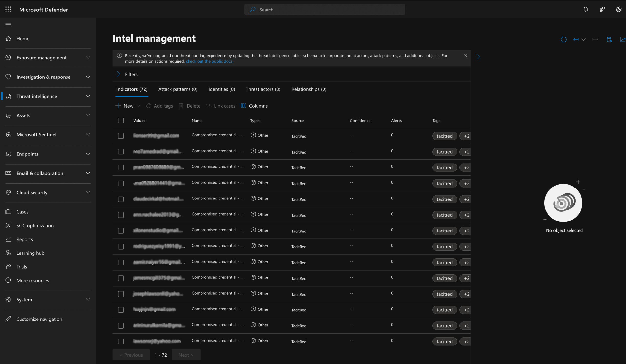The image size is (626, 364).
Task: Collapse the navigation hamburger menu
Action: (8, 25)
